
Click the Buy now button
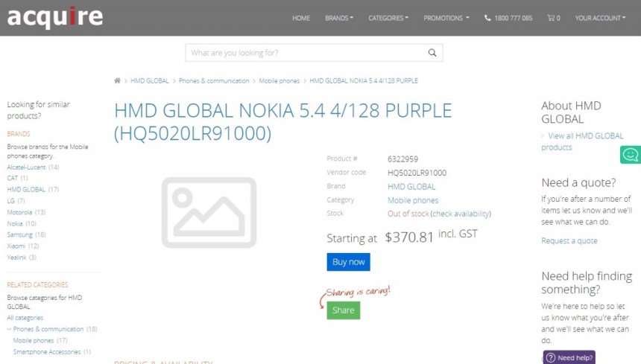click(x=348, y=262)
